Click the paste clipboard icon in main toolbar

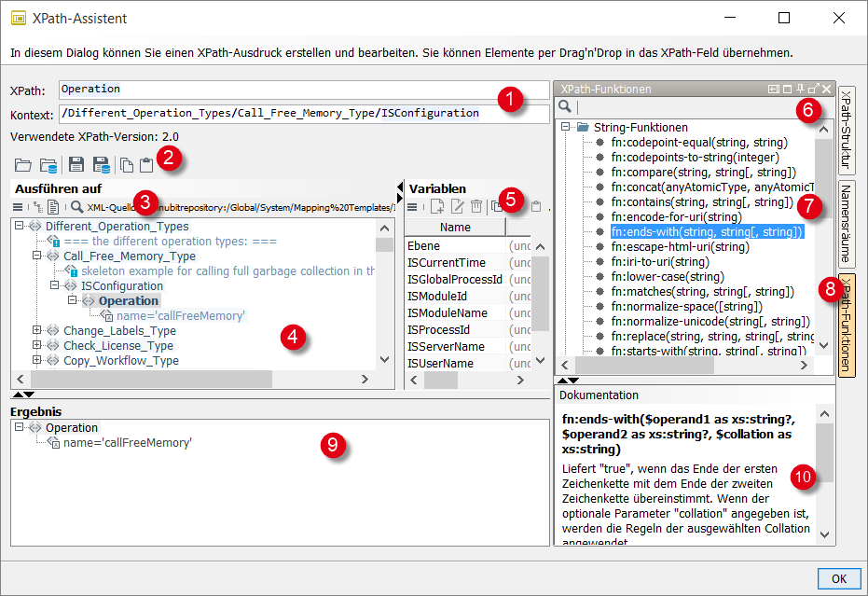[146, 165]
